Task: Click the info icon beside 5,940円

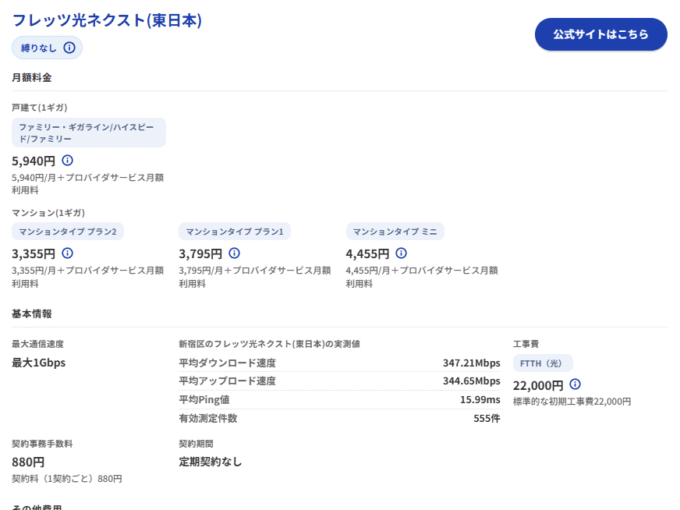Action: (67, 160)
